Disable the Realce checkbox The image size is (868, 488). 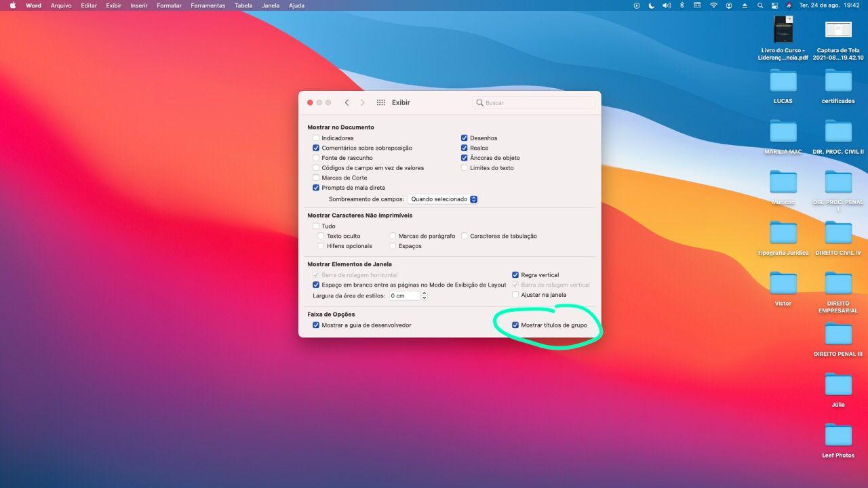(465, 148)
